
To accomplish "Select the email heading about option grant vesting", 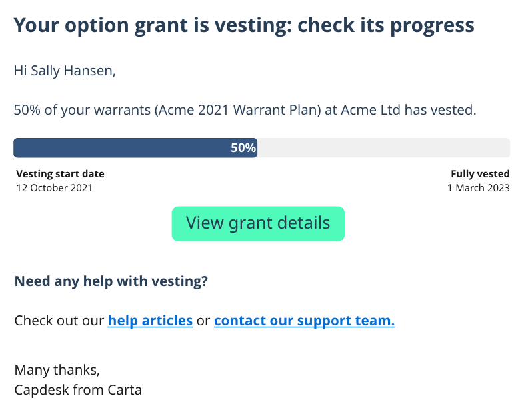I will point(244,25).
